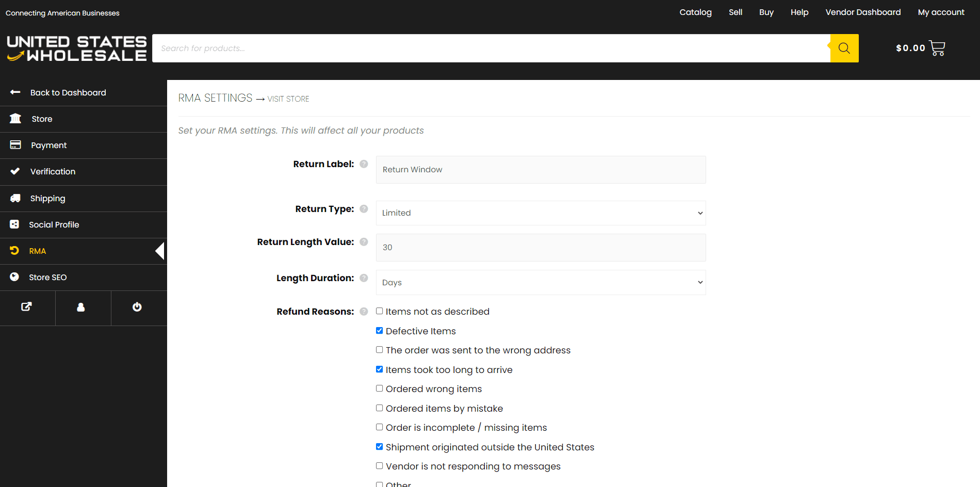Screen dimensions: 980x487
Task: Enable the Items not as described checkbox
Action: click(x=380, y=311)
